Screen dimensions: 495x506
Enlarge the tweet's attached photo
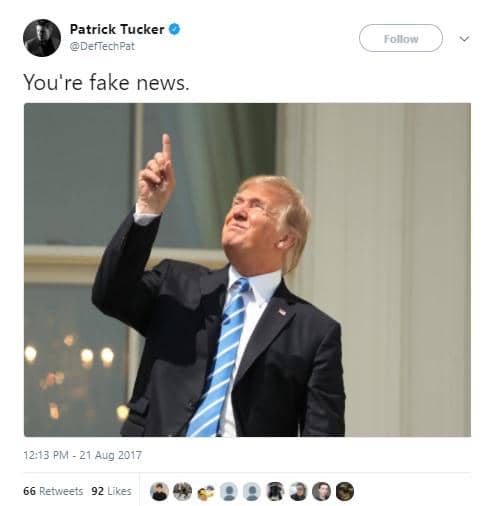coord(247,270)
